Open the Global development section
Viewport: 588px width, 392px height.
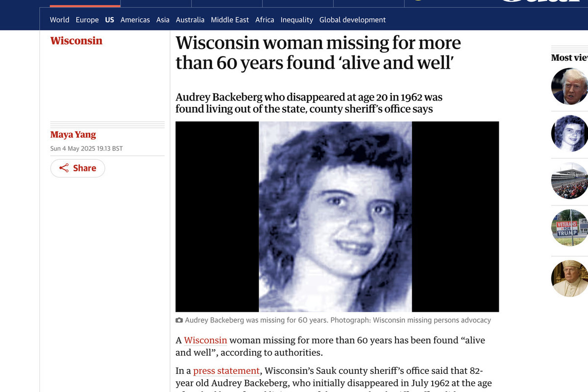tap(352, 20)
